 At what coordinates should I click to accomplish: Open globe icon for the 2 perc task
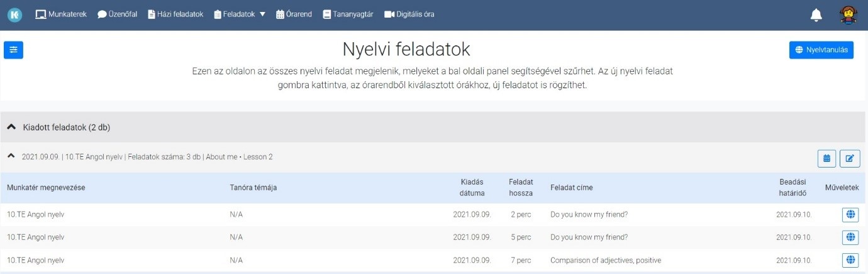tap(850, 215)
